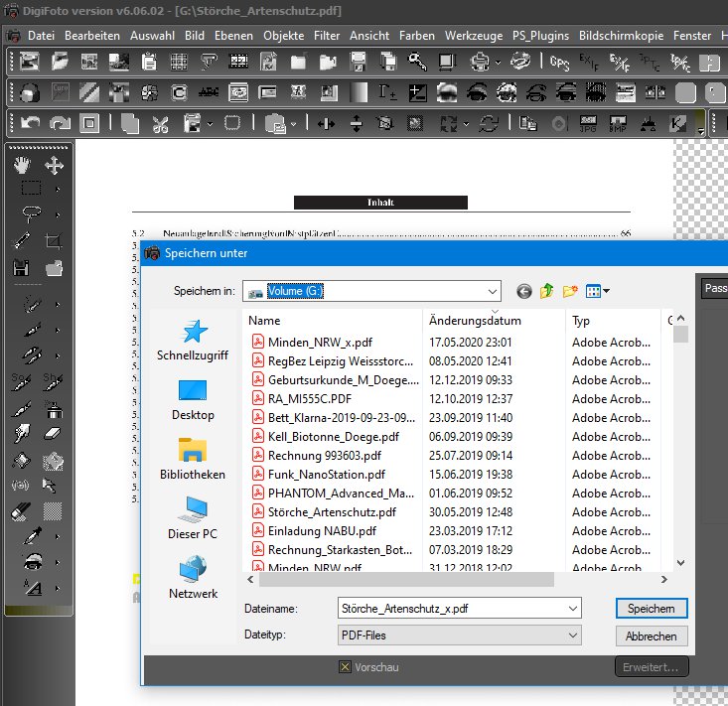Click the floppy disk save icon in toolbox
Screen dimensions: 728x706
(x=22, y=267)
